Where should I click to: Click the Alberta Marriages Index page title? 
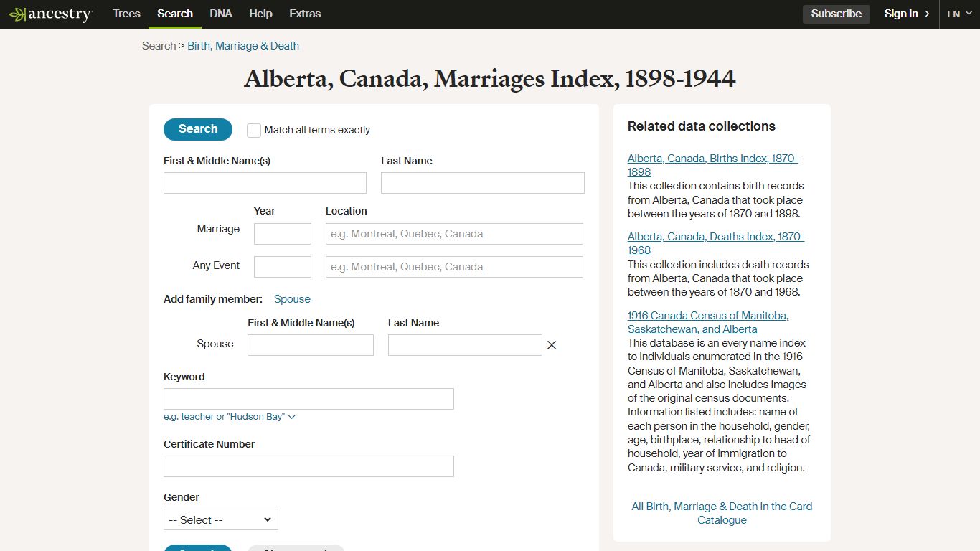[x=490, y=79]
